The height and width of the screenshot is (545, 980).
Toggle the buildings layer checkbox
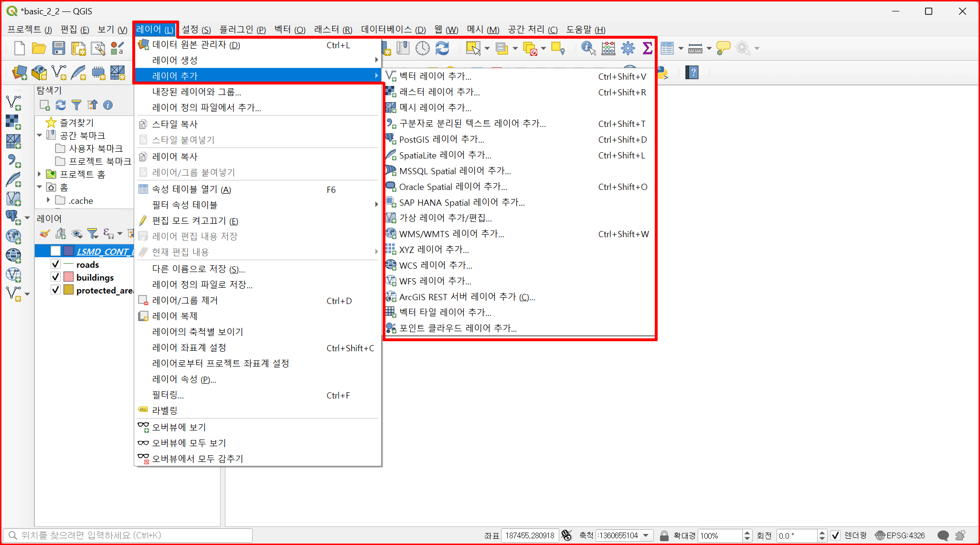[x=55, y=277]
